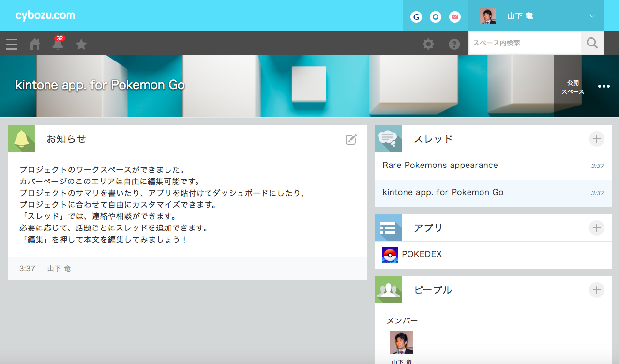Click the 山下 竜 username in header
619x364 pixels.
[x=520, y=16]
